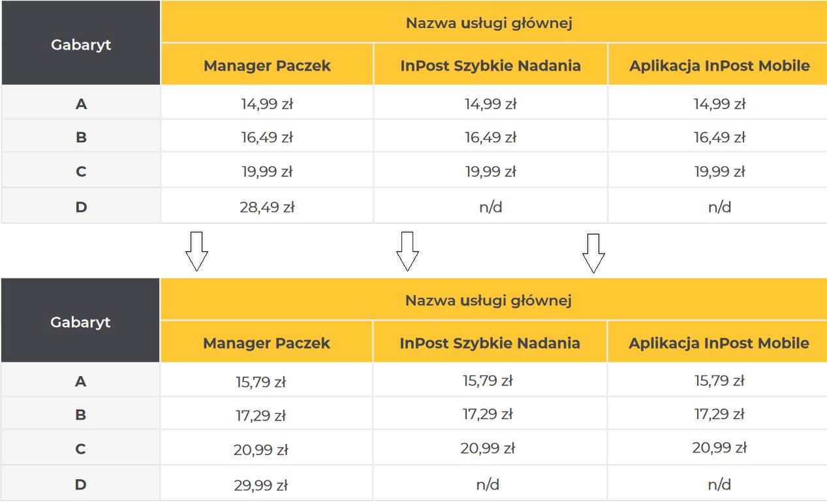Click 20,99 zł under Aplikacja InPost Mobile
The width and height of the screenshot is (827, 504).
click(x=719, y=448)
